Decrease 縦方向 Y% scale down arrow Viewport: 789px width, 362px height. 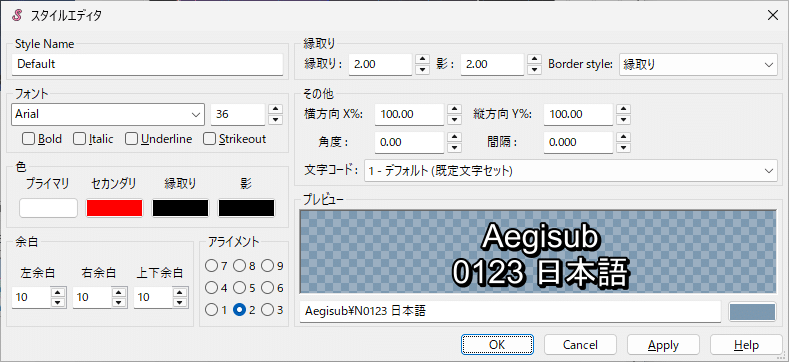click(623, 120)
